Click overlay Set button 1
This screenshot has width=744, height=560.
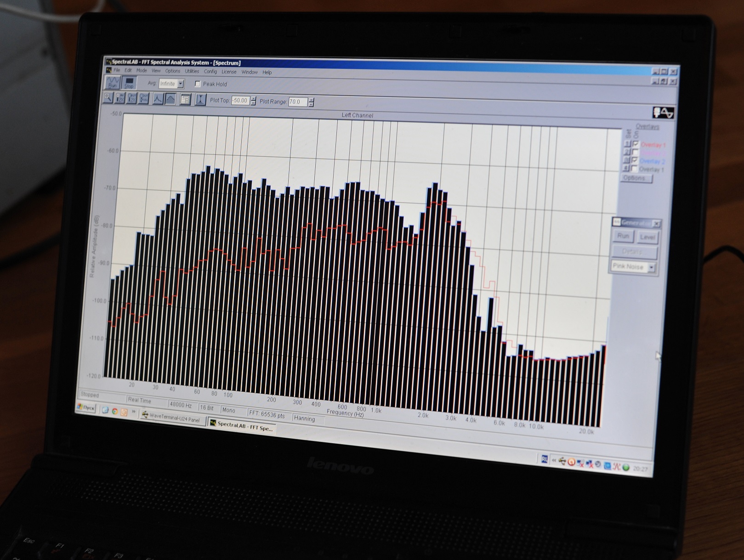[627, 144]
